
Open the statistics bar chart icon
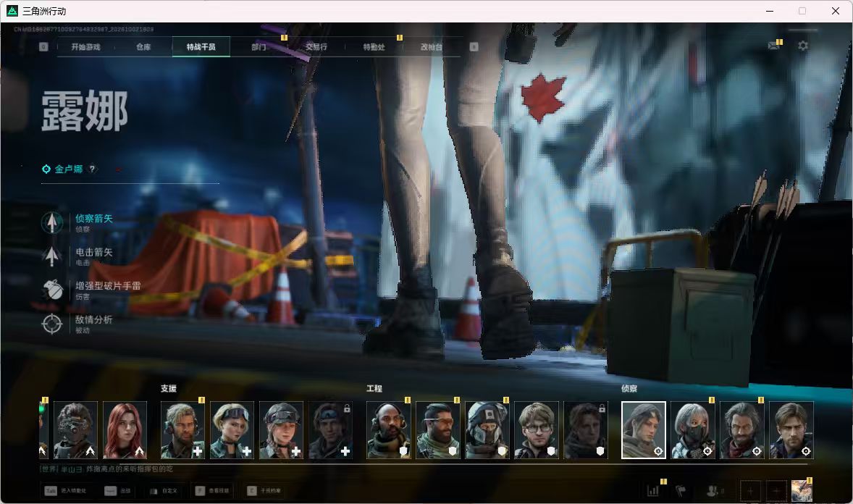click(653, 490)
